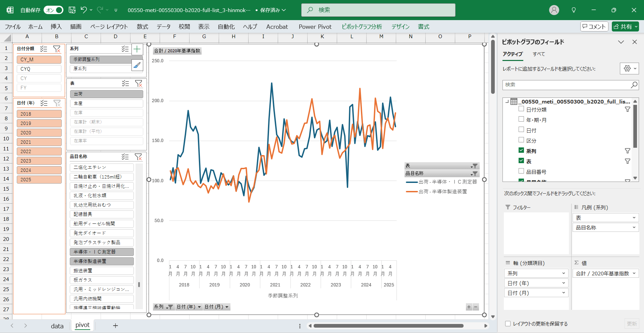Toggle the 自動保存 switch

[54, 10]
